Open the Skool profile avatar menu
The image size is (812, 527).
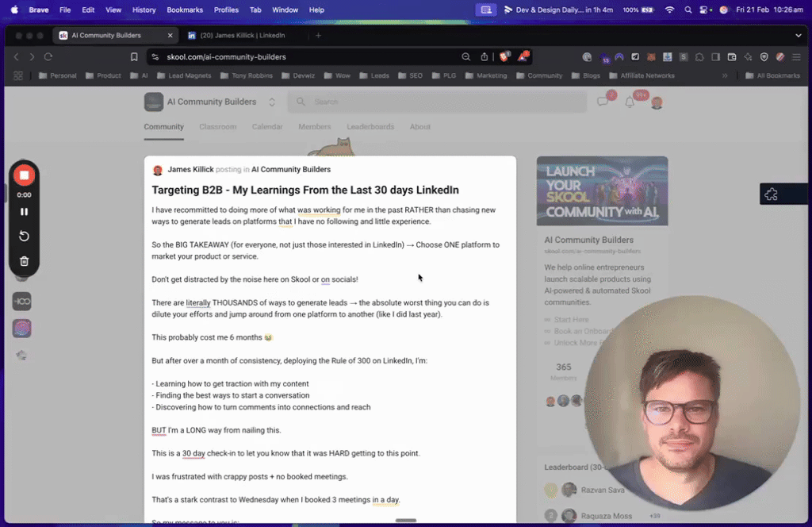tap(657, 102)
